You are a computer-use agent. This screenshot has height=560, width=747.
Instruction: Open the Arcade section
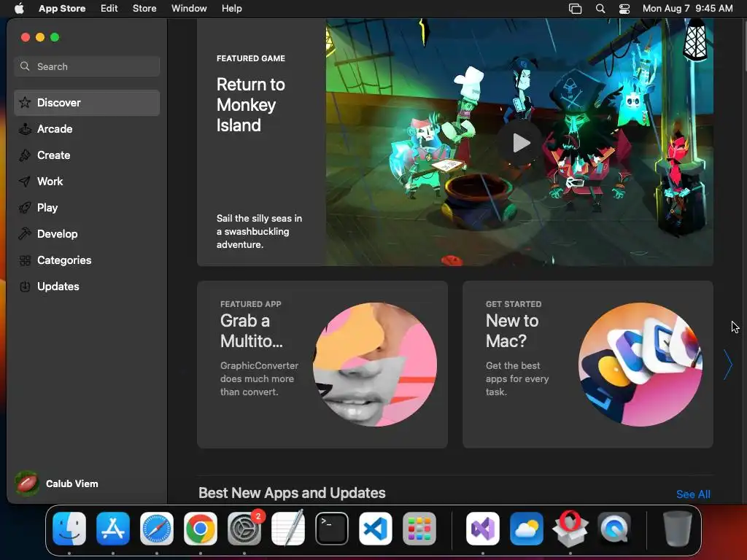(x=87, y=129)
